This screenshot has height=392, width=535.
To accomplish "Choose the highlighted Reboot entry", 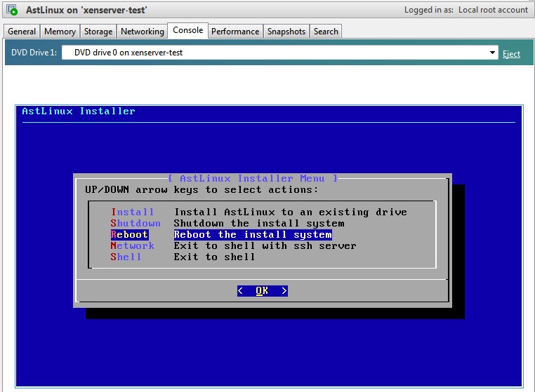I will coord(129,234).
